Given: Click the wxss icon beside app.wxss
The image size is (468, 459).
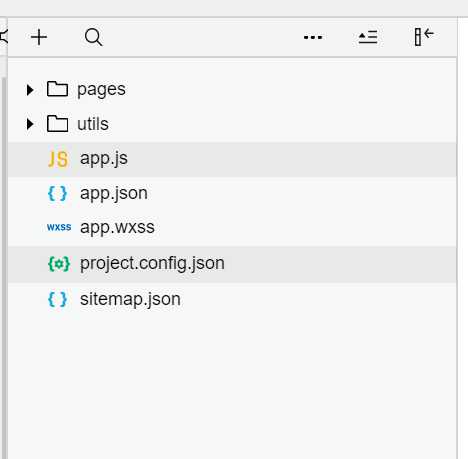Looking at the screenshot, I should click(x=59, y=227).
